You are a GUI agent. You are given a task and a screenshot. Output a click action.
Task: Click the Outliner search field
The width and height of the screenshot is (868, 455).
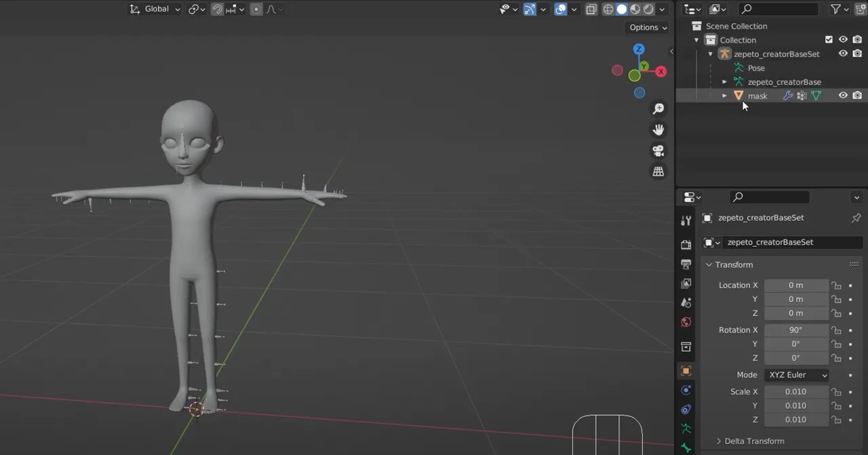point(778,9)
